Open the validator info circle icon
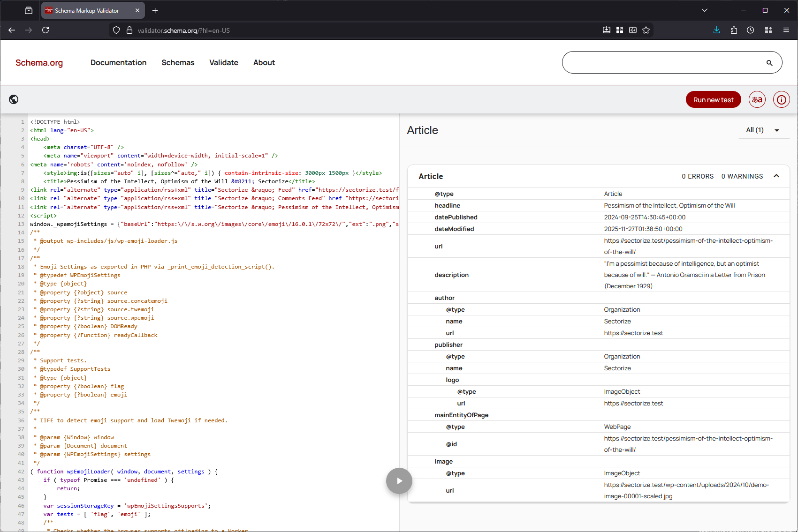798x532 pixels. 781,99
